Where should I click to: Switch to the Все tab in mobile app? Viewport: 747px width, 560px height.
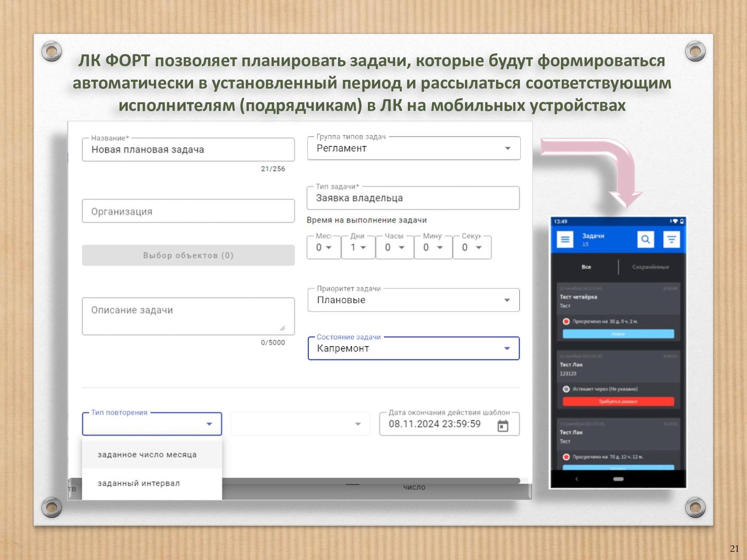(x=586, y=267)
